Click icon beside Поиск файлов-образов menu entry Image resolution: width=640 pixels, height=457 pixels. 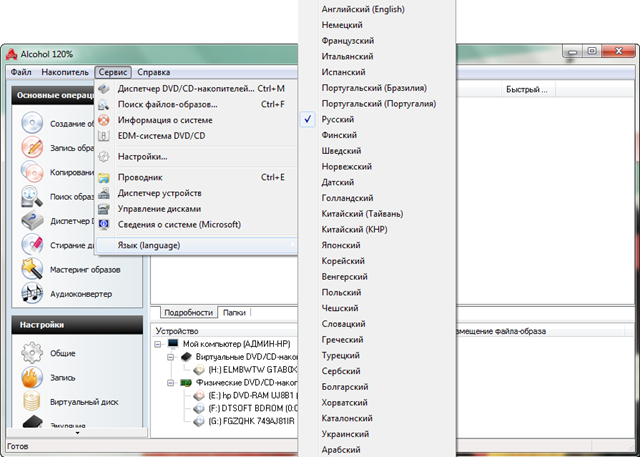tap(104, 104)
